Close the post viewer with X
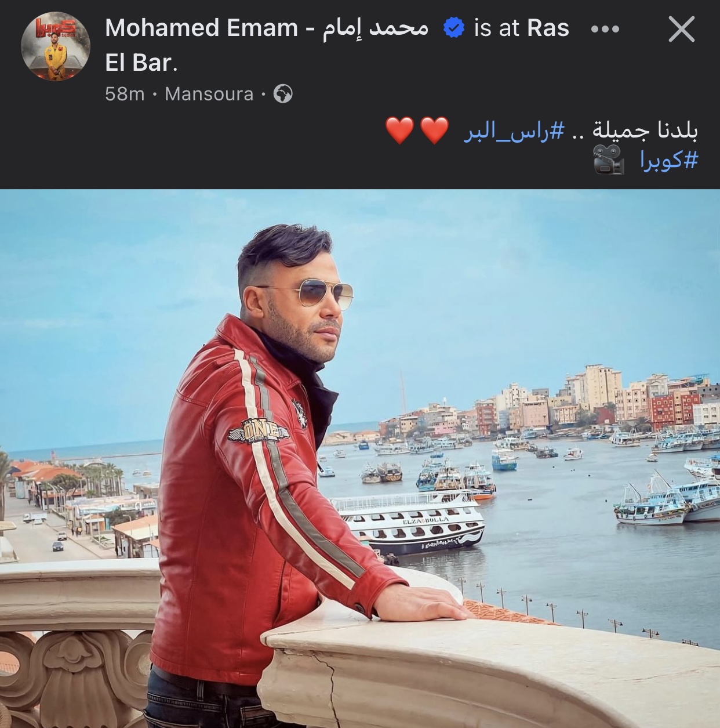This screenshot has height=728, width=720. coord(681,28)
